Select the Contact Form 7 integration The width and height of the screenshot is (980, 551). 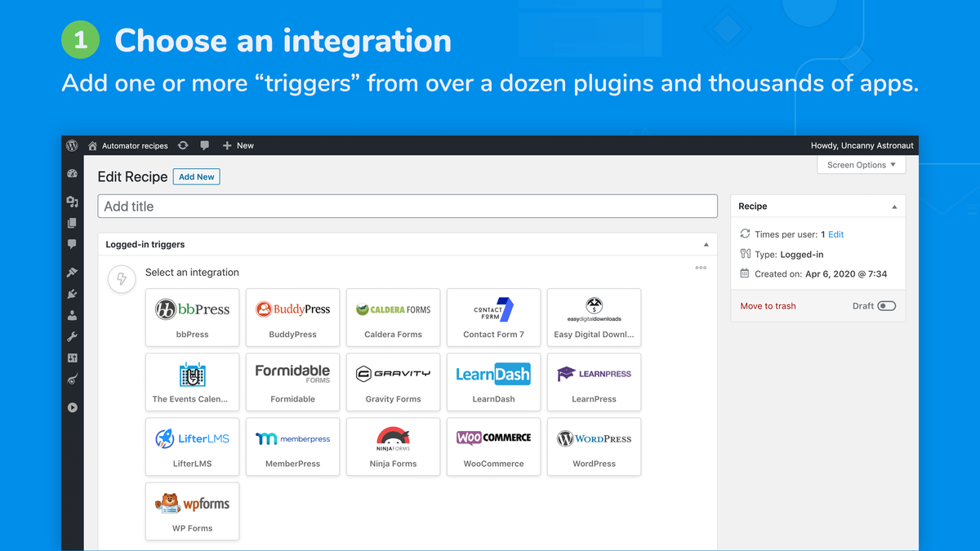(x=493, y=318)
